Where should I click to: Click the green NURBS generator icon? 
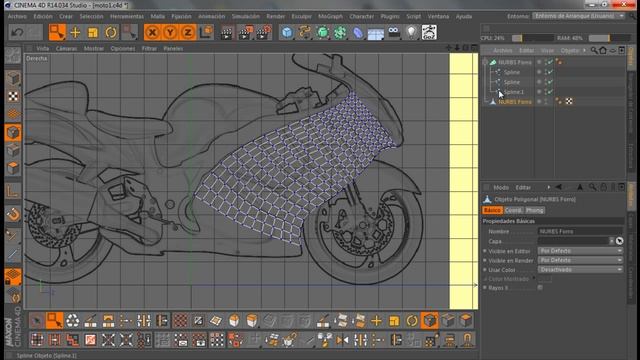click(x=322, y=33)
